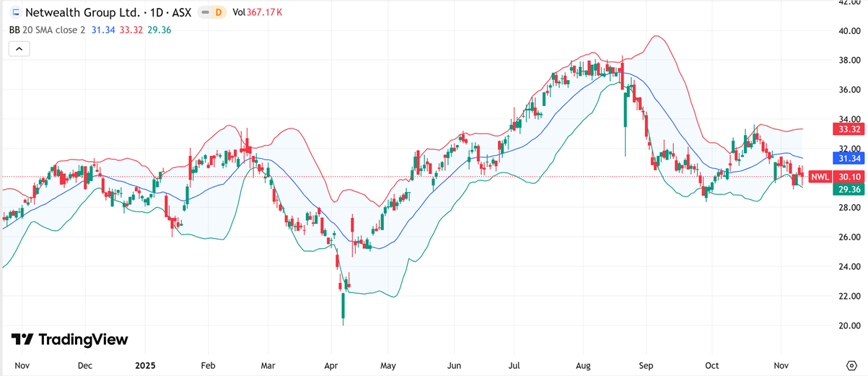868x376 pixels.
Task: Click the blue 31.34 value in legend
Action: 103,30
